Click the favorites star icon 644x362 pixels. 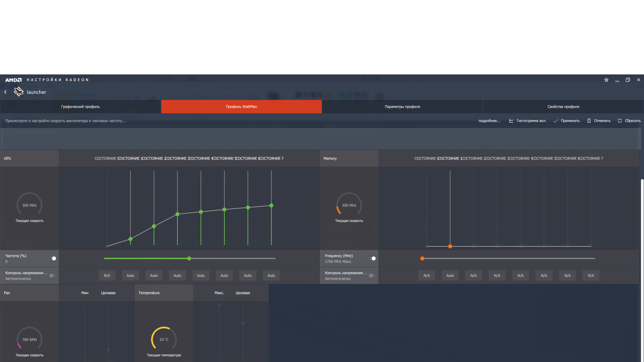click(606, 80)
